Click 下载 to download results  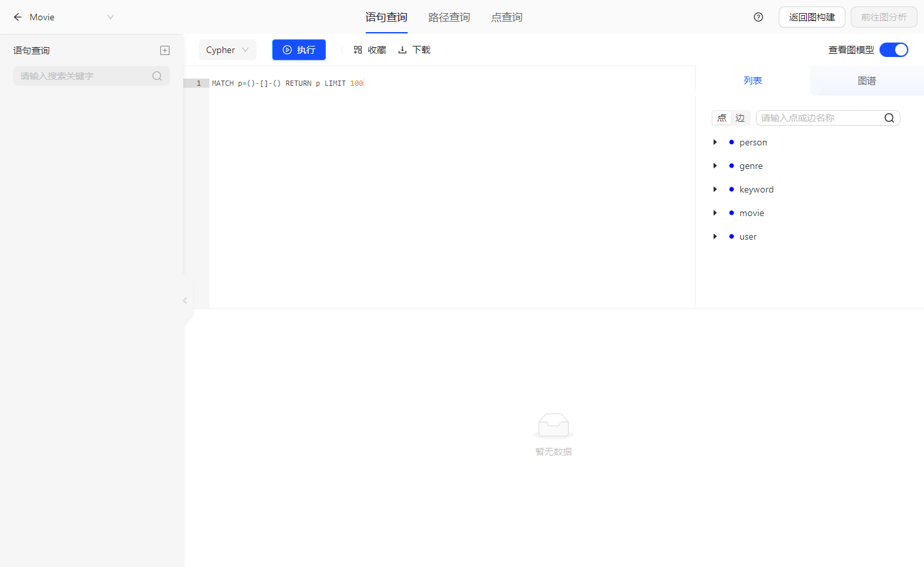tap(414, 50)
